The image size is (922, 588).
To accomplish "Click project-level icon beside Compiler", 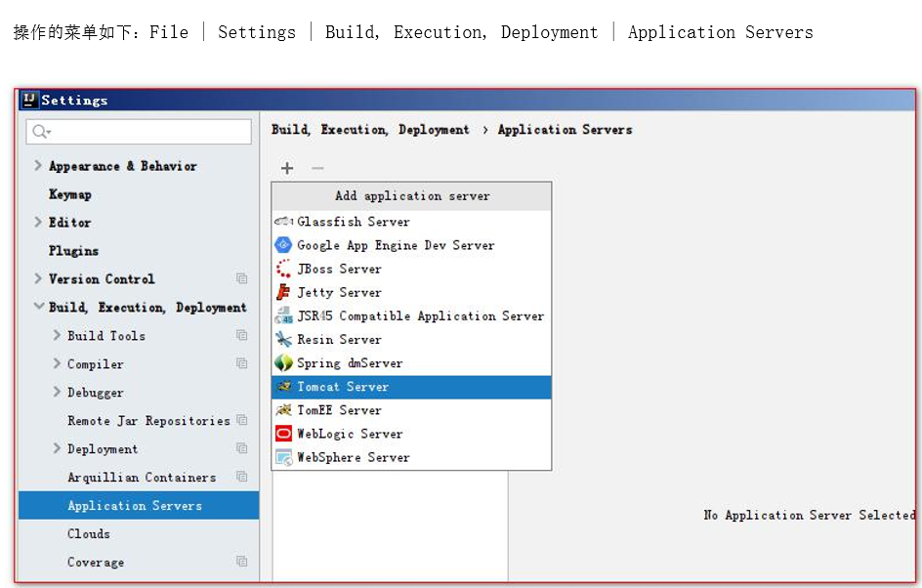I will [x=241, y=363].
